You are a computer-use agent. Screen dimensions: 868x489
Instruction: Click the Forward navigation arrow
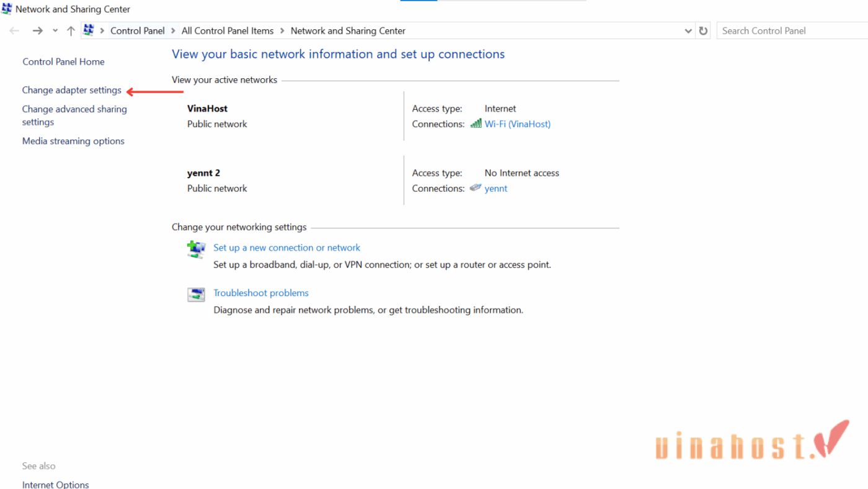click(38, 30)
